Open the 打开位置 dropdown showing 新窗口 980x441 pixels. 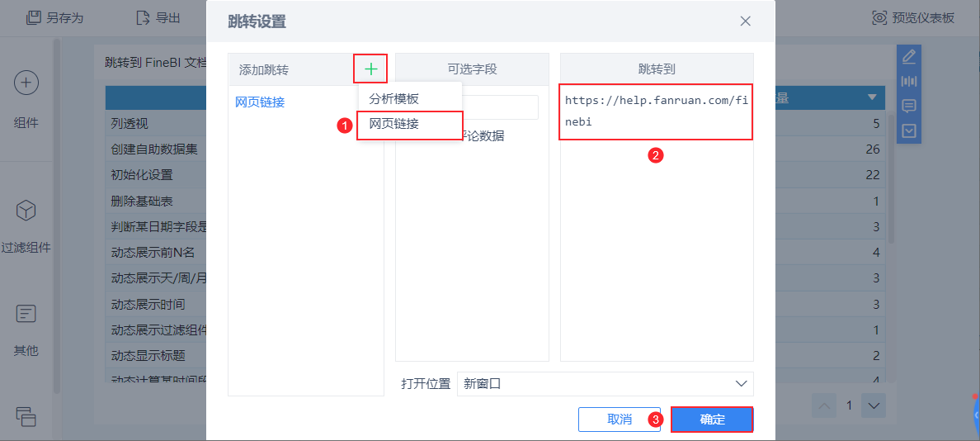(x=605, y=384)
